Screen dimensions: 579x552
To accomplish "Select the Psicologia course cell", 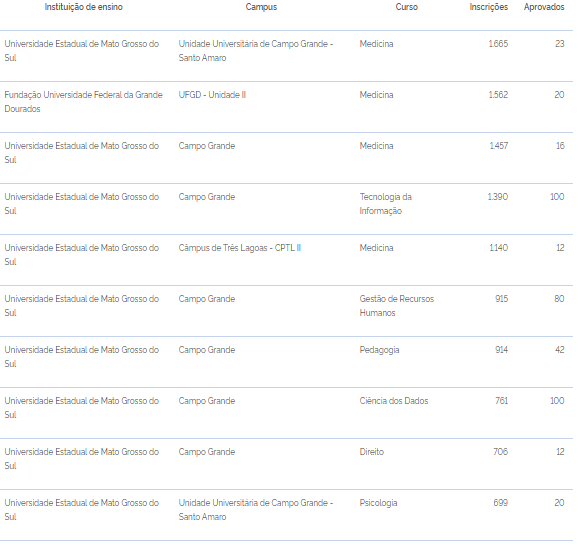I will click(378, 503).
